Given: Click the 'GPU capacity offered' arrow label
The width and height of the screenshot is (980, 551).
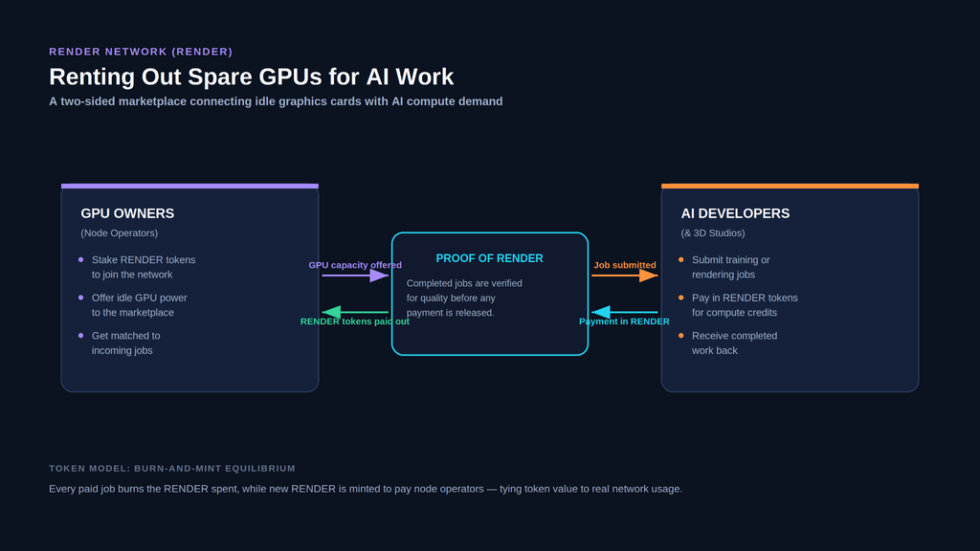Looking at the screenshot, I should 355,265.
